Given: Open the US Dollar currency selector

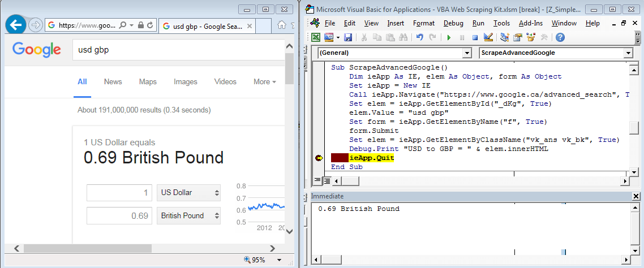Looking at the screenshot, I should 189,192.
